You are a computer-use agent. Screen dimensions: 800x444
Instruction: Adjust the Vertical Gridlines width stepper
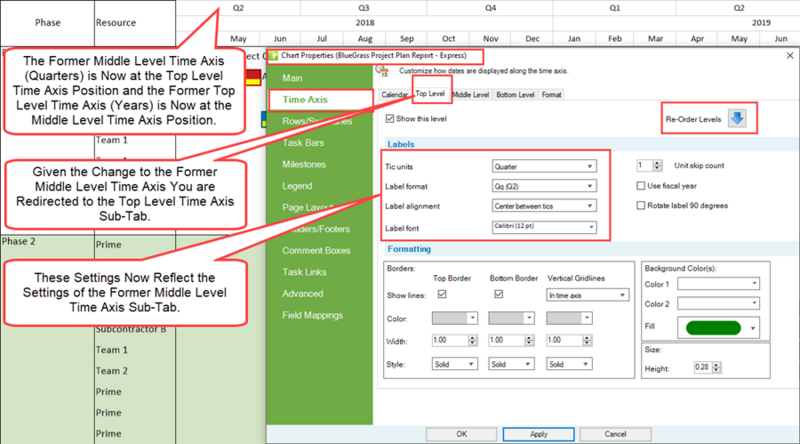click(587, 340)
